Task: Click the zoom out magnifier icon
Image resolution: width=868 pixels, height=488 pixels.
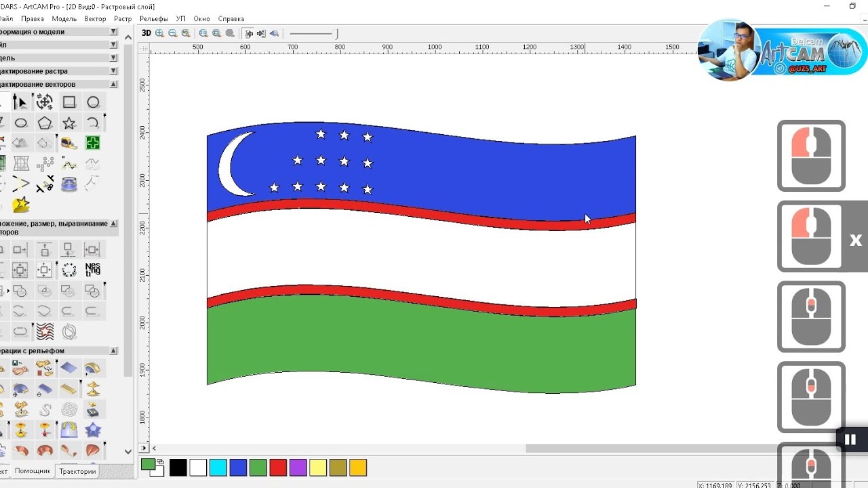Action: [x=172, y=33]
